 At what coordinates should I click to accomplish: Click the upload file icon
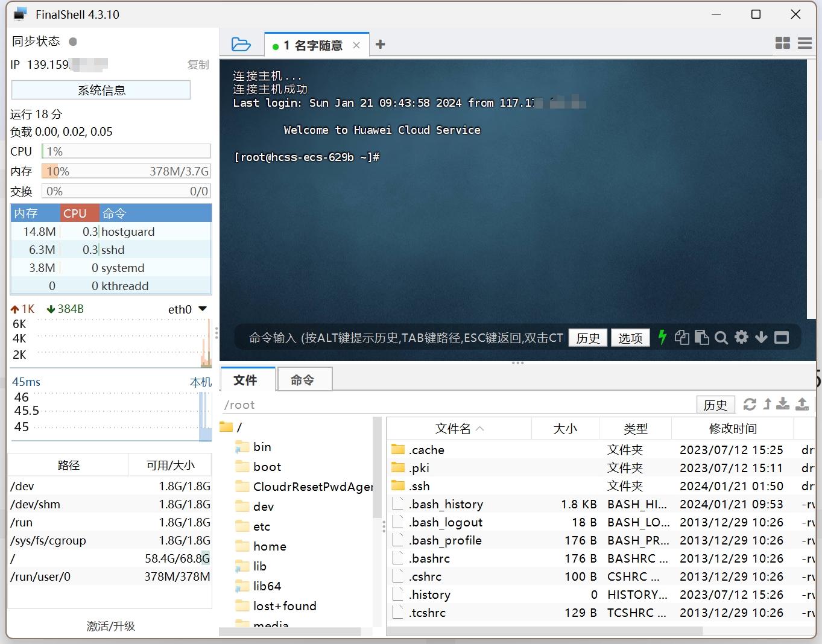802,404
